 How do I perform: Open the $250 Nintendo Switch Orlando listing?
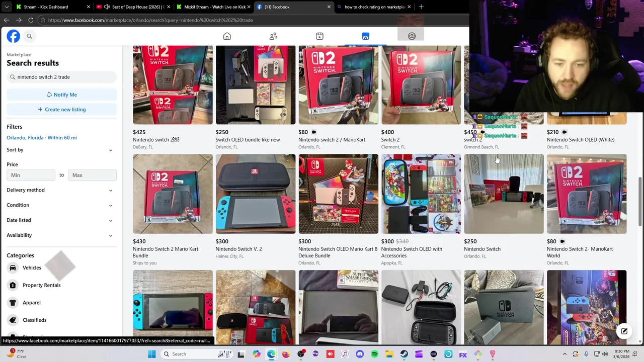(504, 206)
